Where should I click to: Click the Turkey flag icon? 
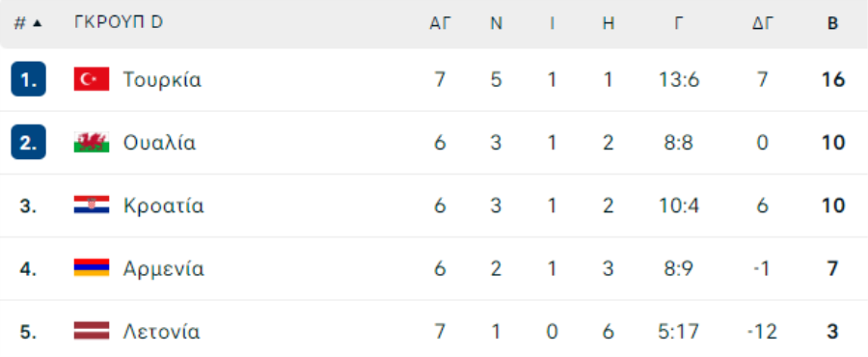[92, 79]
